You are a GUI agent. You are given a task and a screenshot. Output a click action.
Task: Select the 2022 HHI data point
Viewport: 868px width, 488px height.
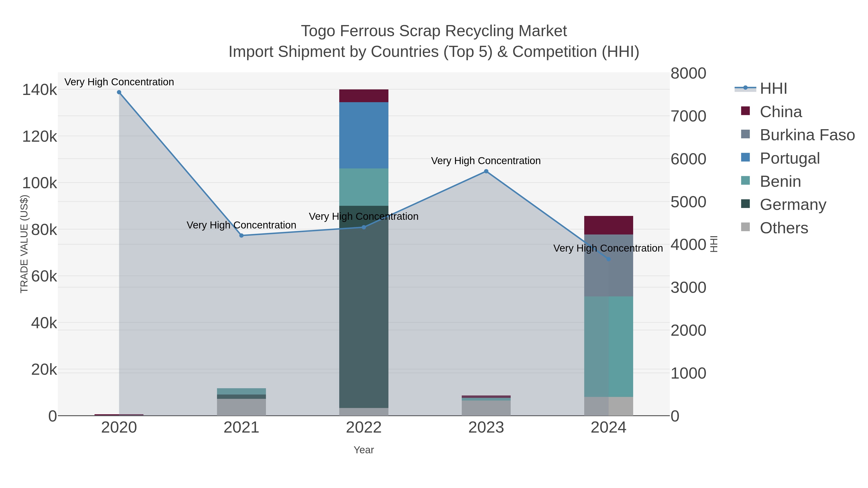[x=364, y=227]
